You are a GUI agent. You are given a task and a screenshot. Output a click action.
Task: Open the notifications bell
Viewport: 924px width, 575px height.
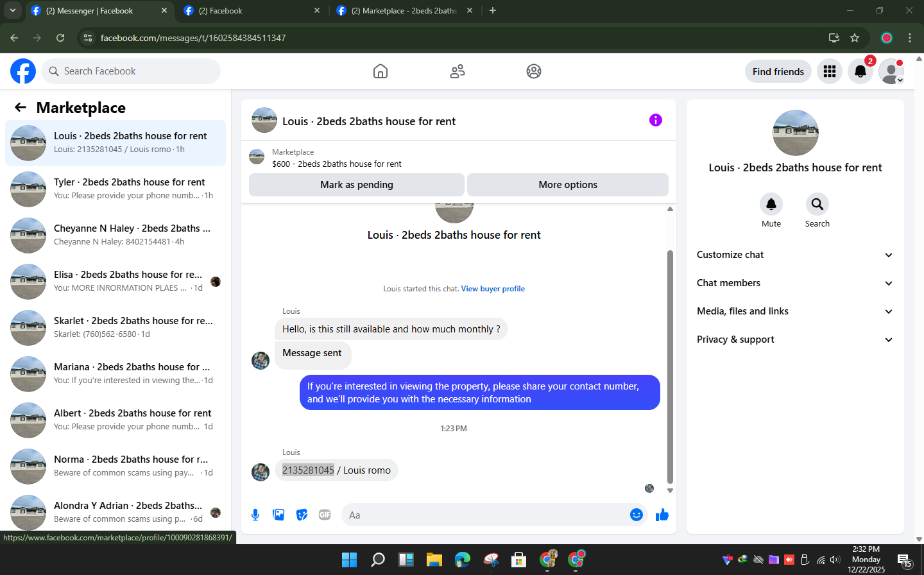860,71
